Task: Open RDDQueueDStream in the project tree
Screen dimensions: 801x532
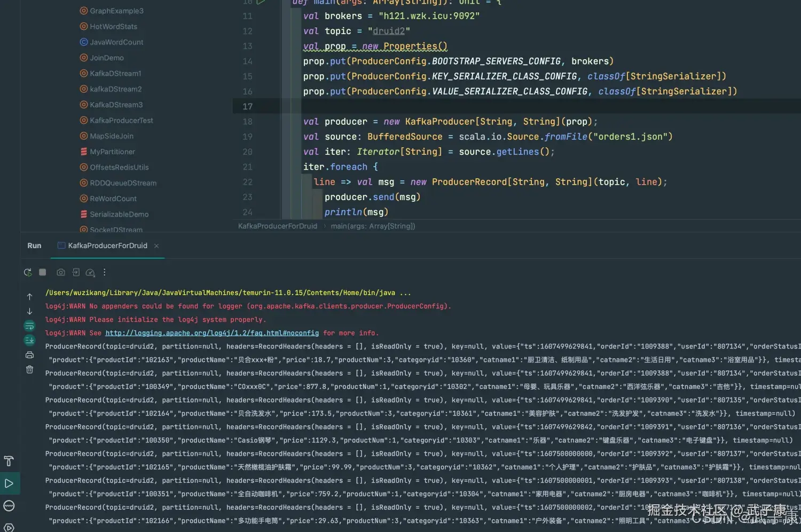Action: coord(123,183)
